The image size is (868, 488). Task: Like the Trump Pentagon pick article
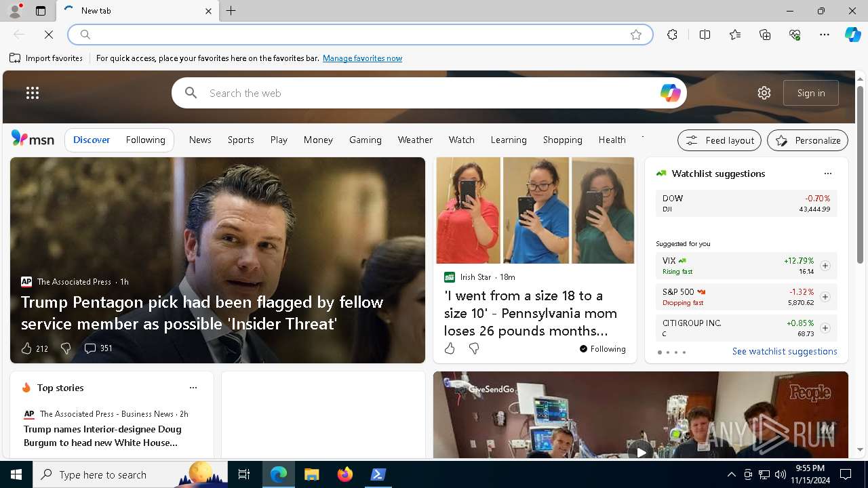click(26, 348)
